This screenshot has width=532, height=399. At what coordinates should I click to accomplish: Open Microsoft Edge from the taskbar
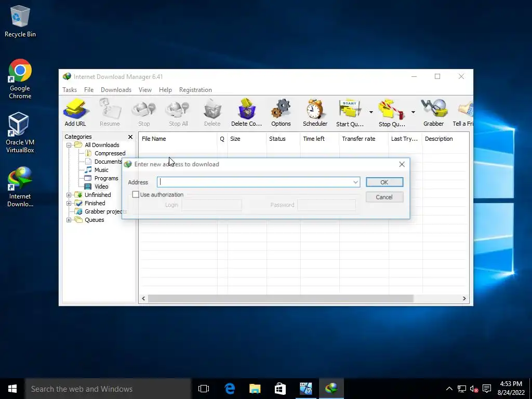click(230, 389)
